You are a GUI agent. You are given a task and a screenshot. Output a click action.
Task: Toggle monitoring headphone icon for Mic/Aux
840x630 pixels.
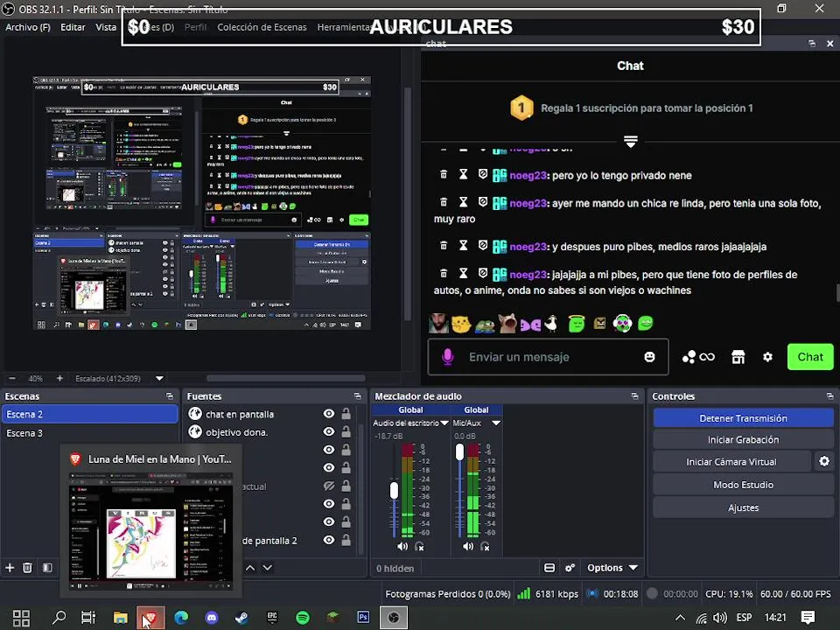pos(486,546)
